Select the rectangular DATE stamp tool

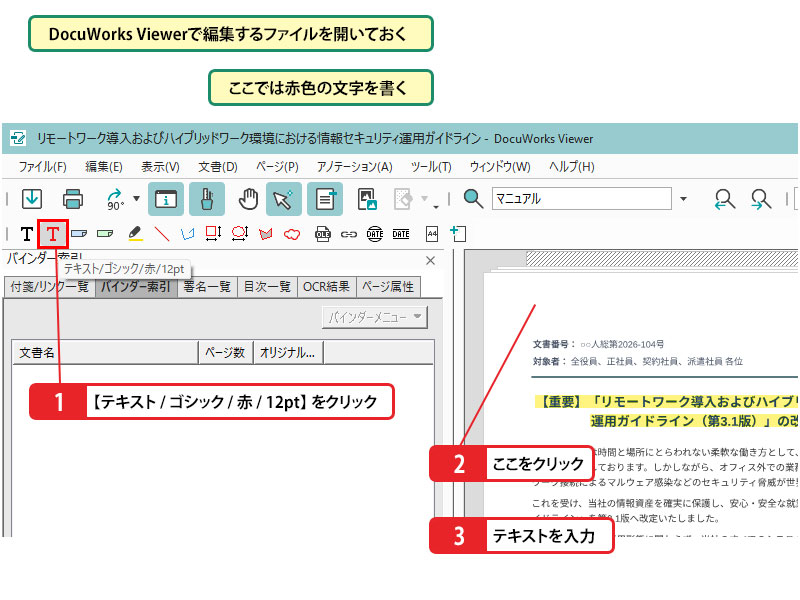pos(401,234)
